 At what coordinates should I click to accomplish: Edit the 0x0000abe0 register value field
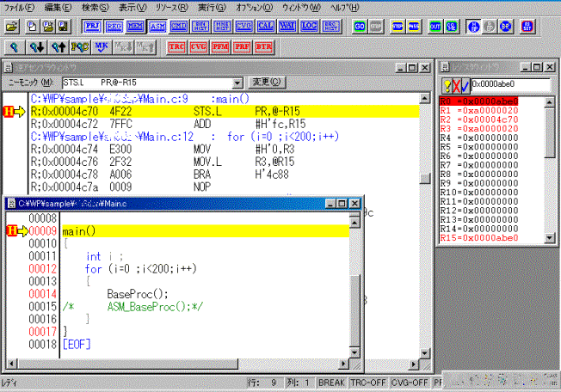(x=510, y=84)
